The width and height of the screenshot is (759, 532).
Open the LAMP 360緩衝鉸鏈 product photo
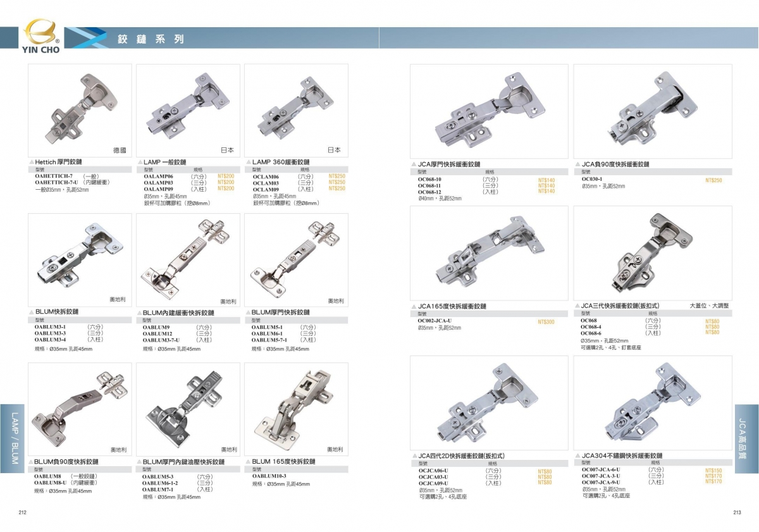(x=296, y=111)
